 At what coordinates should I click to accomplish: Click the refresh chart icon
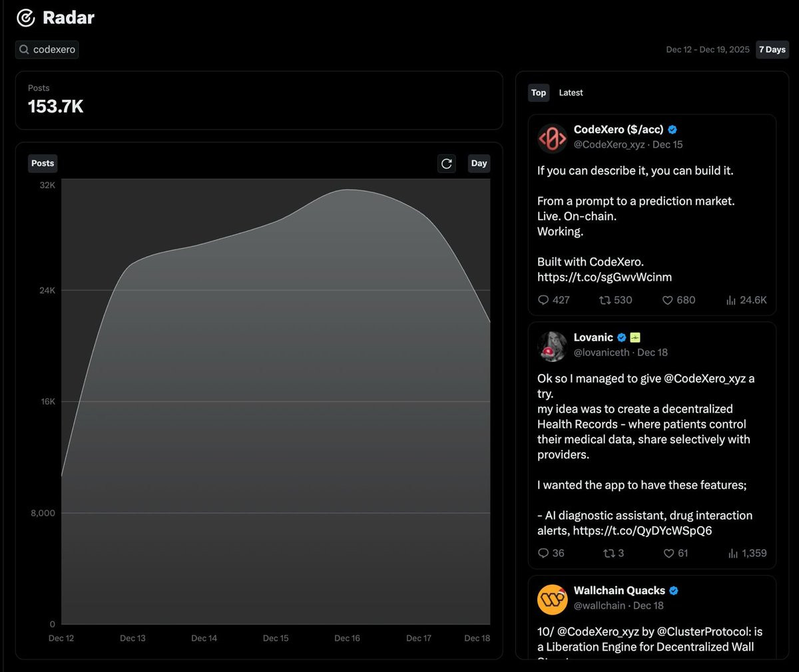[447, 164]
